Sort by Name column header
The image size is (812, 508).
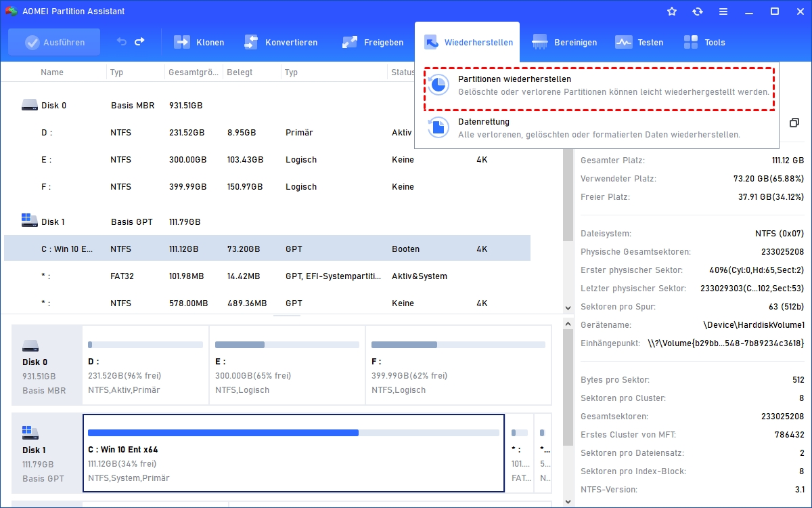[x=52, y=72]
